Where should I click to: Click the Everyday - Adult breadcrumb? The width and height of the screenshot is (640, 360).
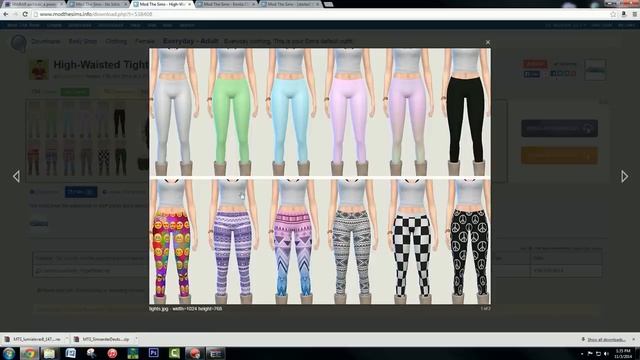click(x=191, y=41)
